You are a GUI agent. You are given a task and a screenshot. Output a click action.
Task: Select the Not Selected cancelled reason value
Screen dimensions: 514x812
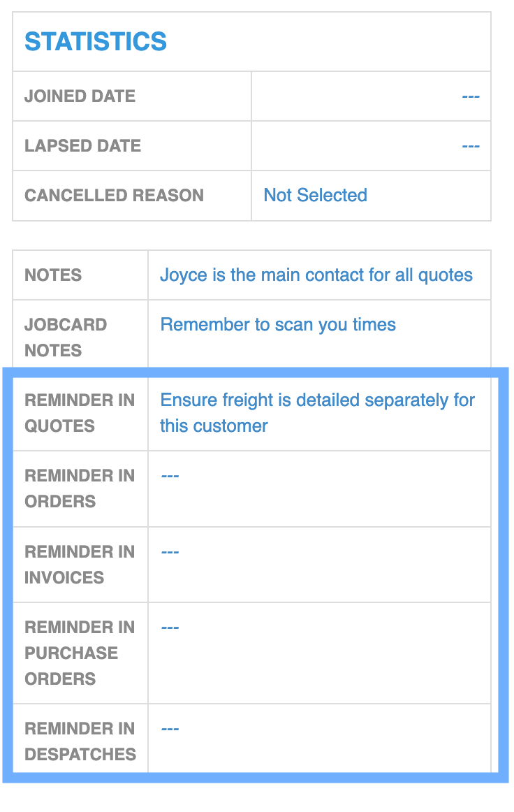(x=315, y=195)
